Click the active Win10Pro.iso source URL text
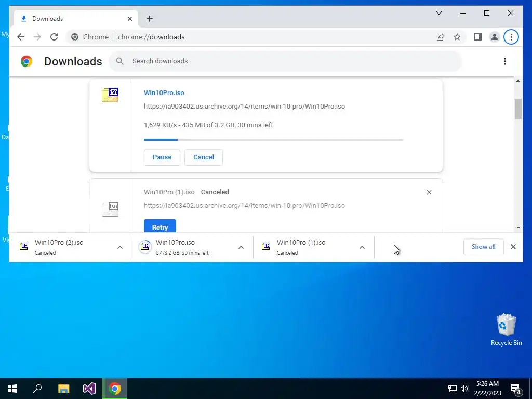Viewport: 532px width, 399px height. click(244, 107)
